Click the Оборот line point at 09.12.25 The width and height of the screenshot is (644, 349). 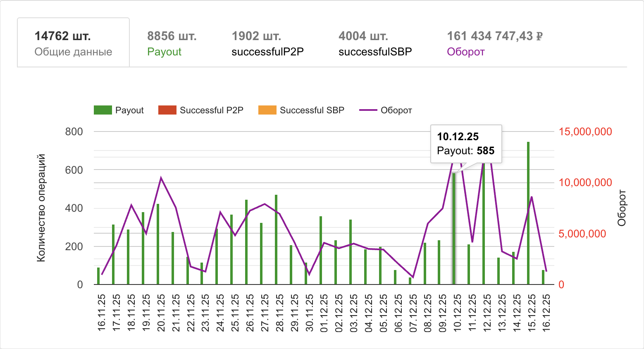[443, 208]
